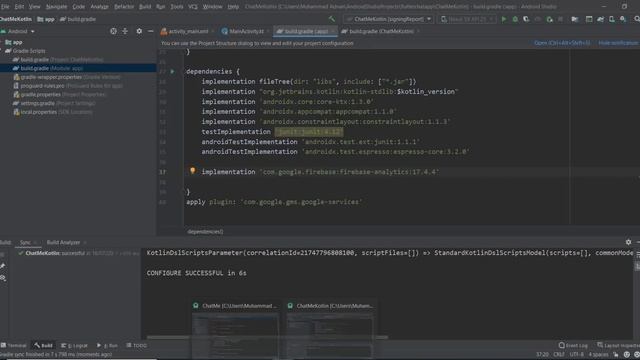640x360 pixels.
Task: Click the Sync Project with Gradle icon
Action: (600, 19)
